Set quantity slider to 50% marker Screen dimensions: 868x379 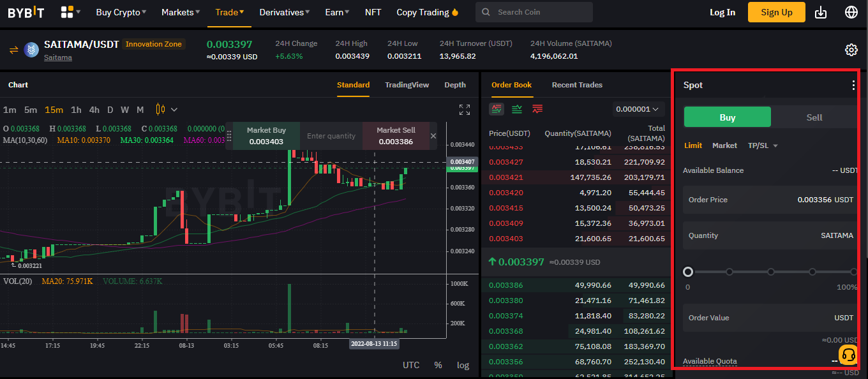click(771, 272)
